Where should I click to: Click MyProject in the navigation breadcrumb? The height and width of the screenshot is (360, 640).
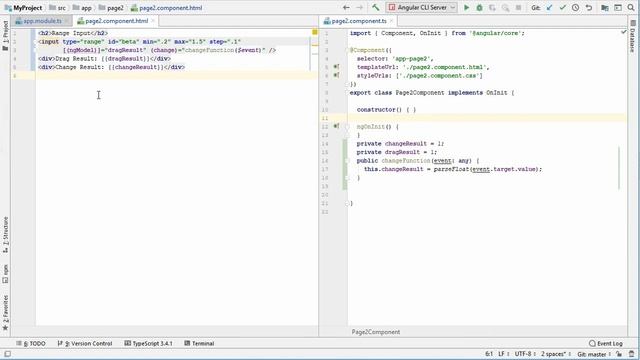(24, 8)
